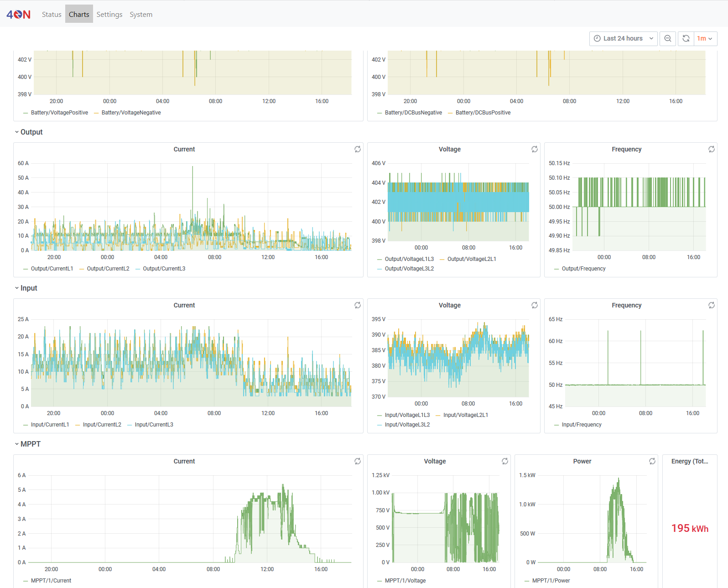Open the Input Current panel title menu
The width and height of the screenshot is (728, 588).
pyautogui.click(x=184, y=305)
